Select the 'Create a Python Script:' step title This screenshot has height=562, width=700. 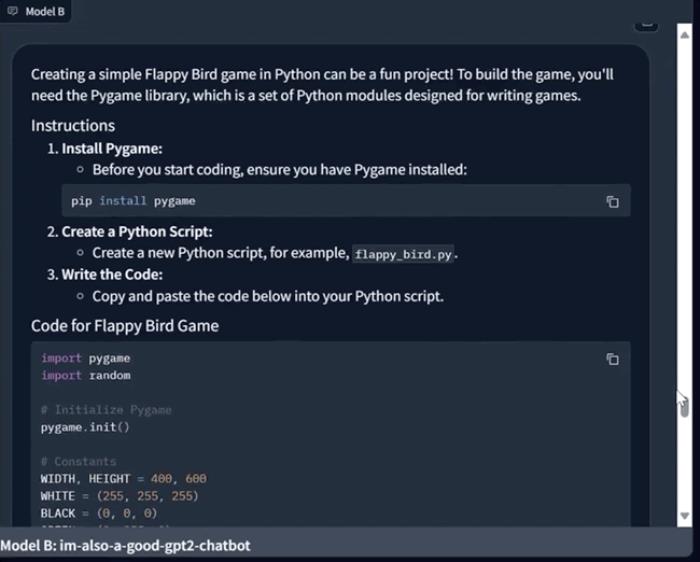pos(137,232)
